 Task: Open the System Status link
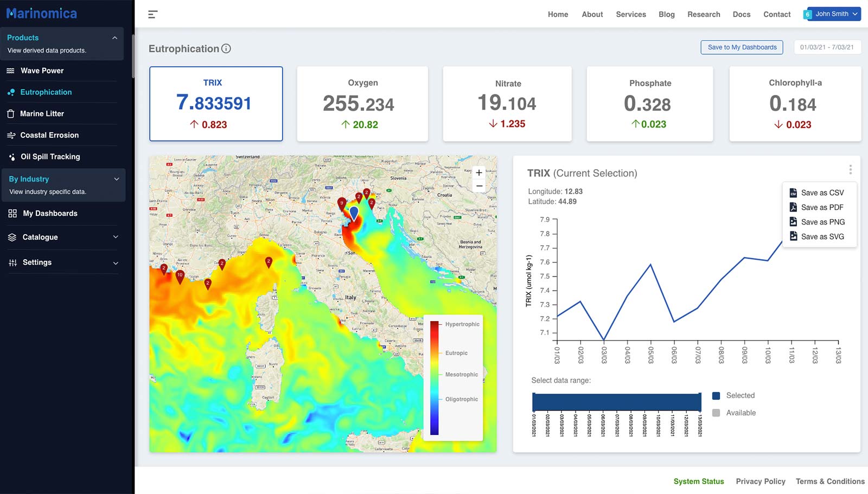tap(698, 482)
